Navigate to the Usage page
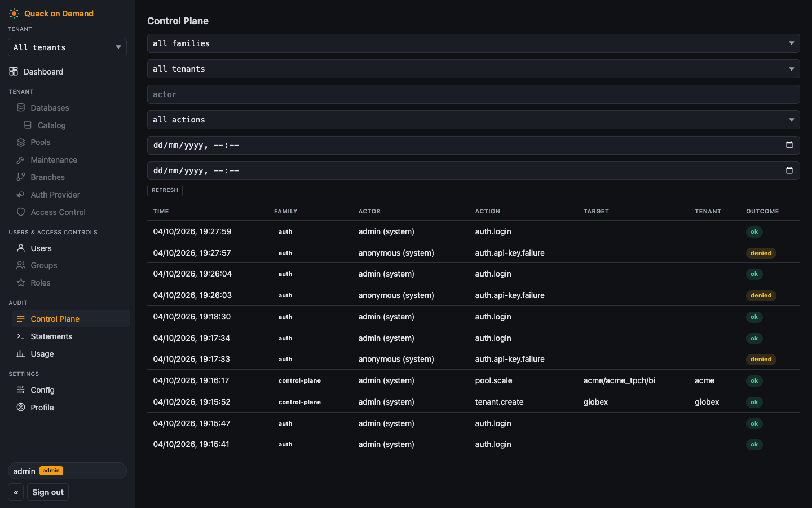The image size is (812, 508). 71,354
